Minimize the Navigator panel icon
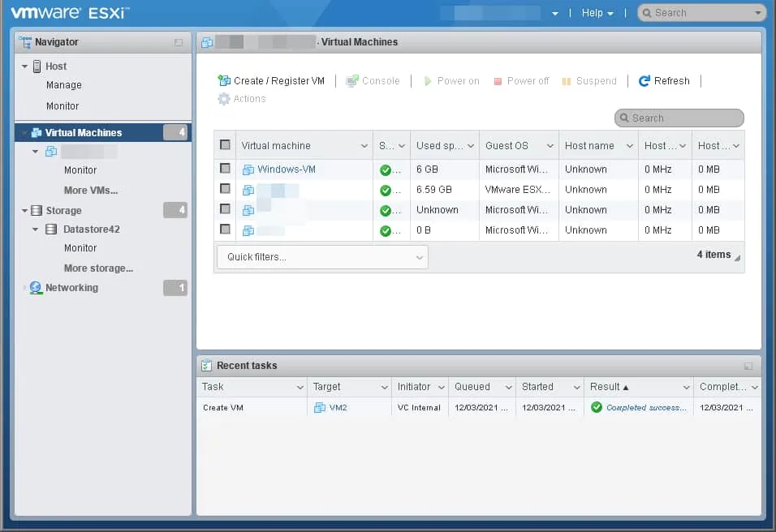 tap(179, 42)
